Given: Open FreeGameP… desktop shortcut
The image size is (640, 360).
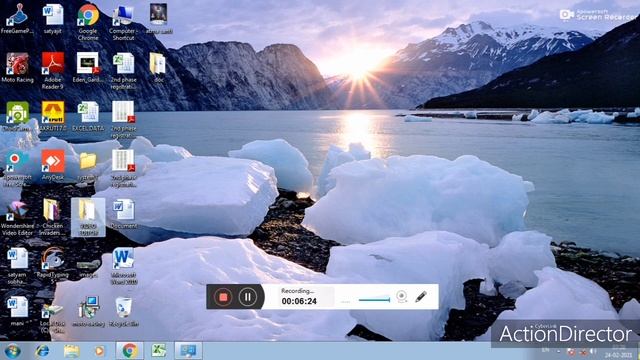Looking at the screenshot, I should (x=17, y=19).
